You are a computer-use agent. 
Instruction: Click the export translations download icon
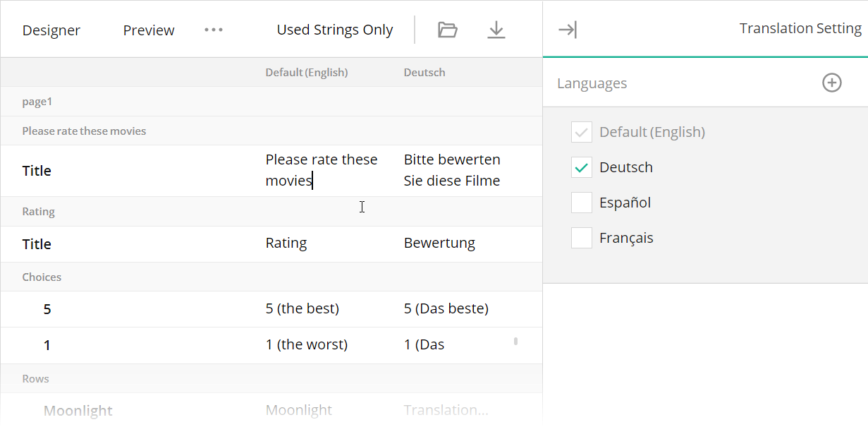[496, 30]
